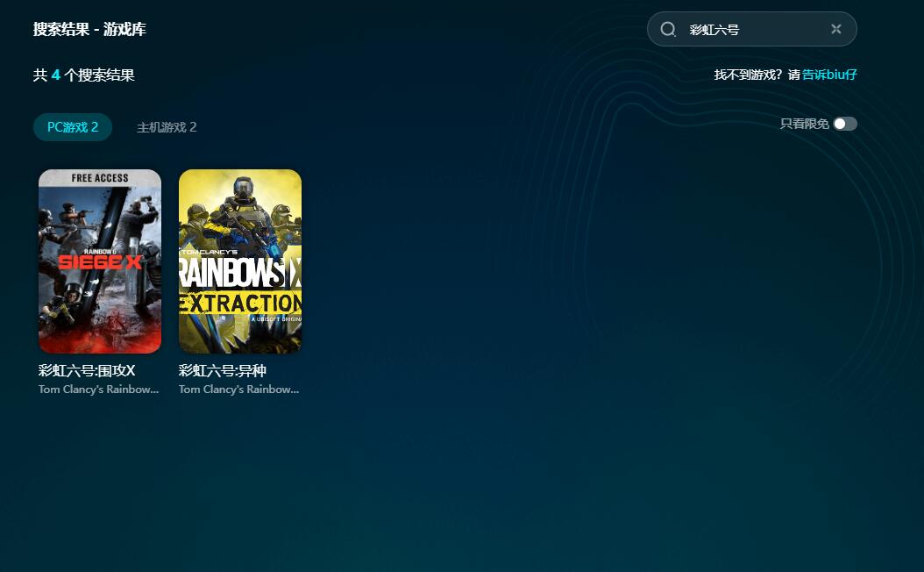Screen dimensions: 924x572
Task: Click the search magnifier icon
Action: coord(668,30)
